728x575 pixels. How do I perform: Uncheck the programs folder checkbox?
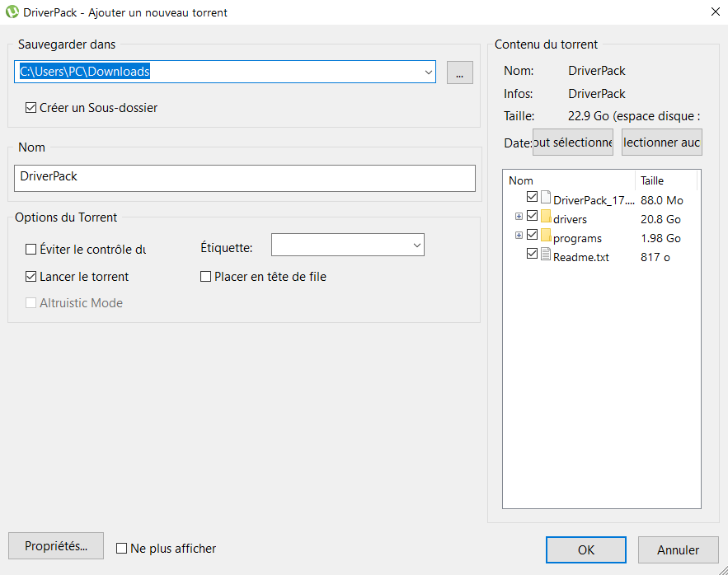coord(532,235)
